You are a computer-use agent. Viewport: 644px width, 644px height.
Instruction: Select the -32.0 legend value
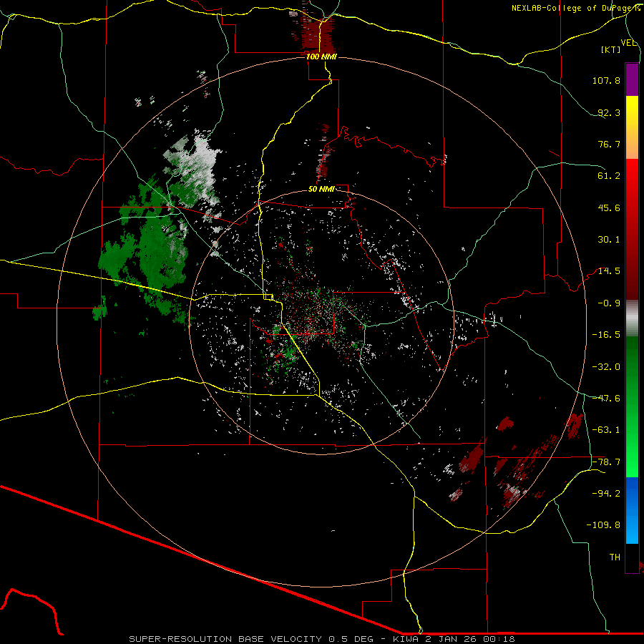(x=606, y=366)
